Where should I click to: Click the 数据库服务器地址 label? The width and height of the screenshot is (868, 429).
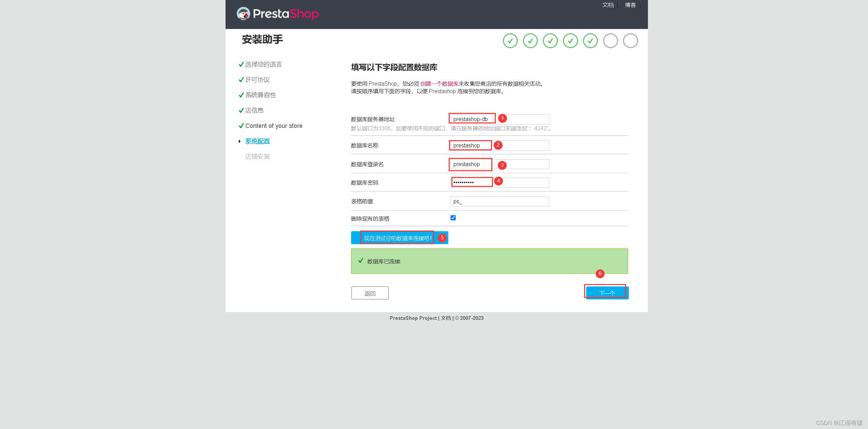373,119
